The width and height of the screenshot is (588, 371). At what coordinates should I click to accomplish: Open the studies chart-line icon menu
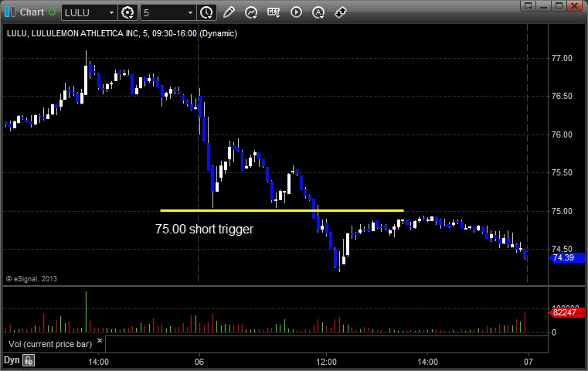(251, 12)
